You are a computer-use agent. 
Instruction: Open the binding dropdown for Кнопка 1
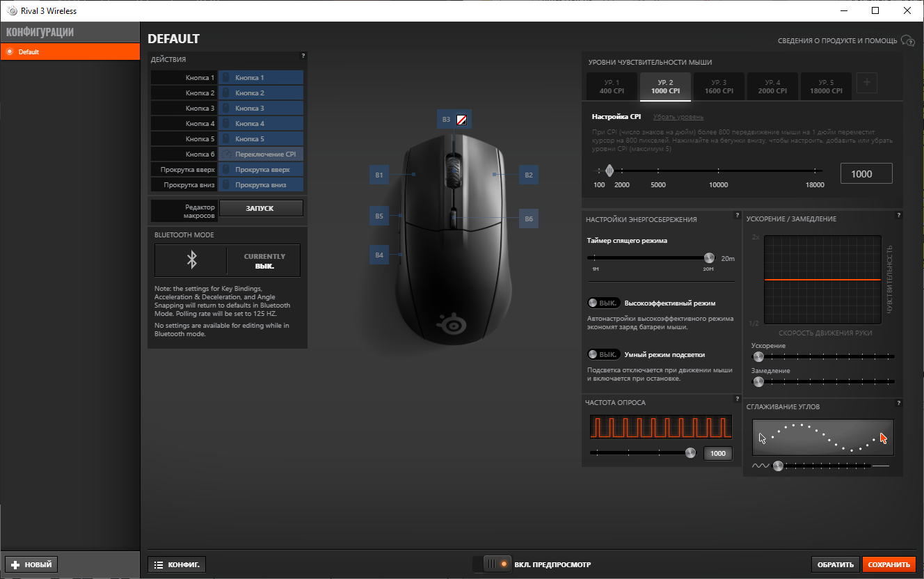tap(261, 78)
